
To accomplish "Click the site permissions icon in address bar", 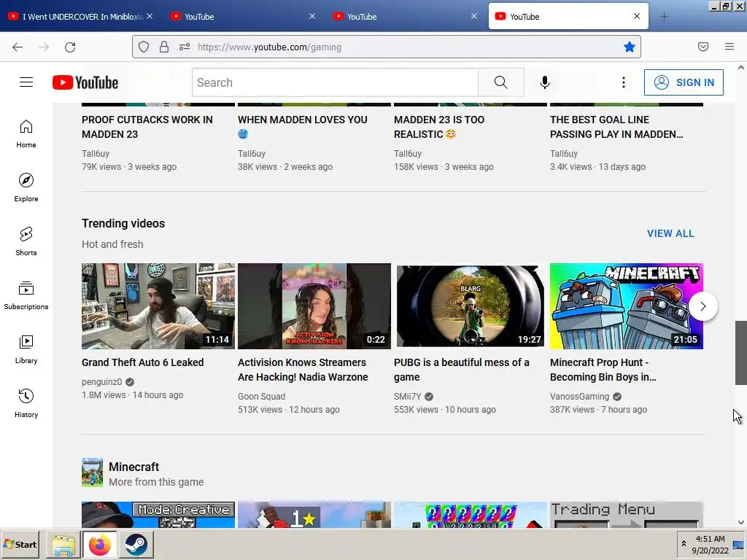I will tap(185, 47).
